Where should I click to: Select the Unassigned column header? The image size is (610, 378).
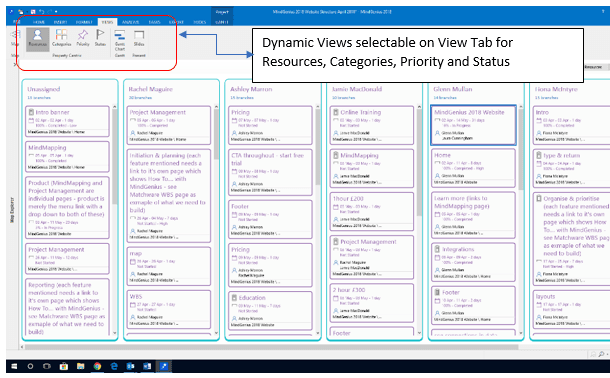pyautogui.click(x=44, y=89)
